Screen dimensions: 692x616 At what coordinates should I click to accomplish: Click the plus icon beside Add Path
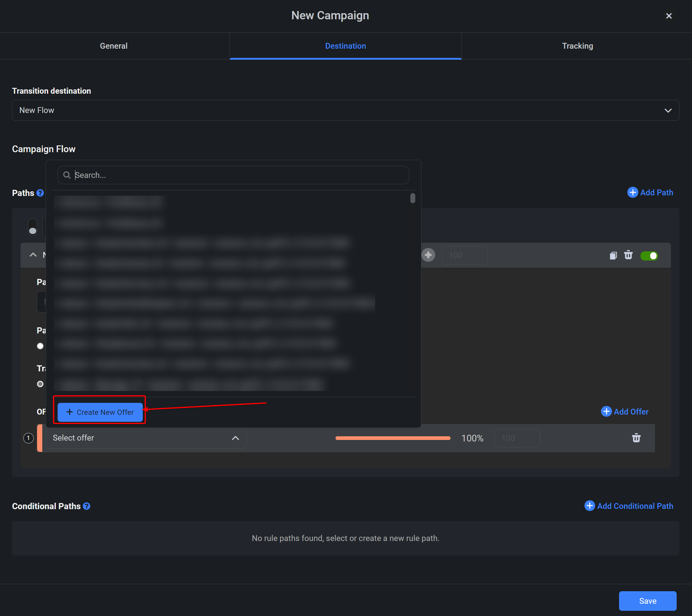[632, 193]
